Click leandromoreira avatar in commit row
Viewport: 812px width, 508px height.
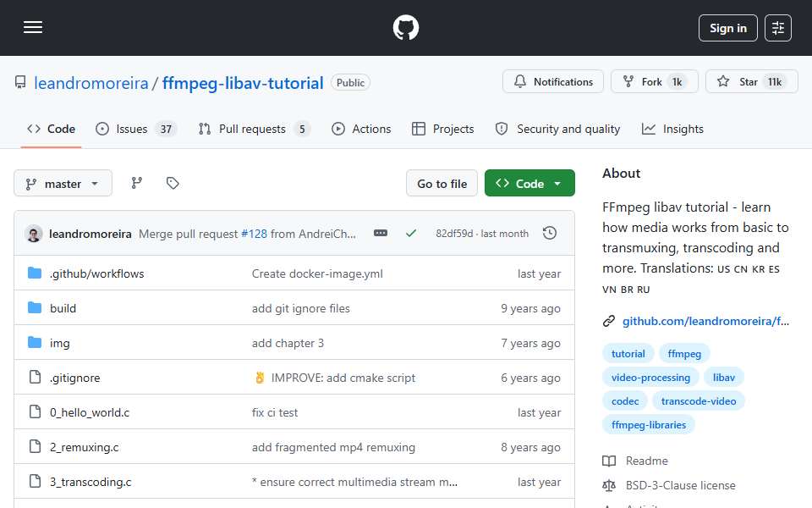click(x=34, y=234)
